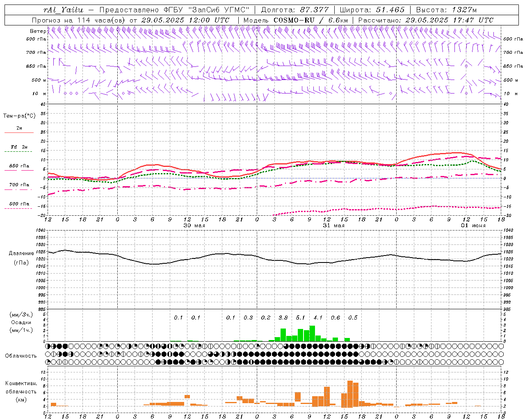The width and height of the screenshot is (525, 420).
Task: Click the 0.5 precipitation total value
Action: (x=353, y=317)
